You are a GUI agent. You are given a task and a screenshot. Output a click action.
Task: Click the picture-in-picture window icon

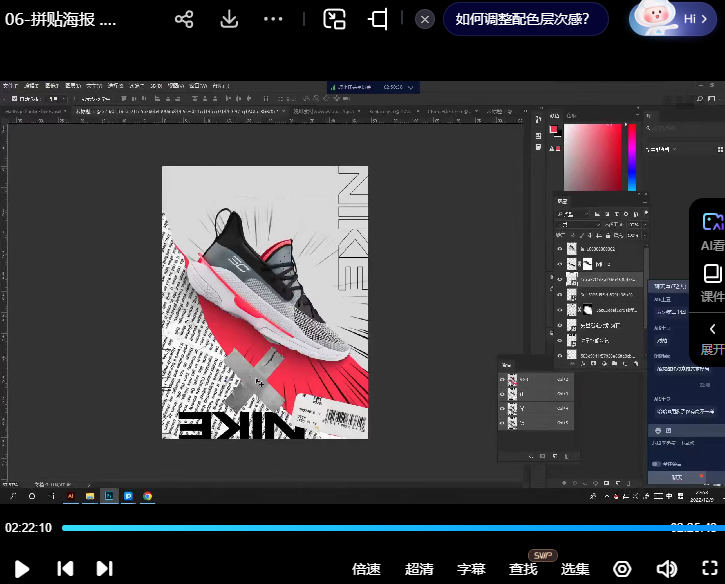point(334,19)
